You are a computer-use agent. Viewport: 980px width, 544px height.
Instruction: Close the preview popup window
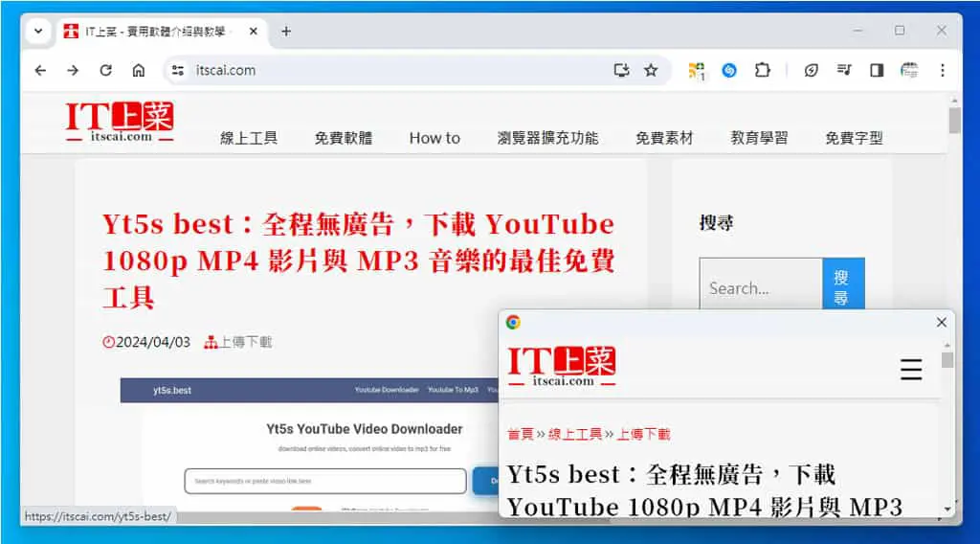point(942,322)
